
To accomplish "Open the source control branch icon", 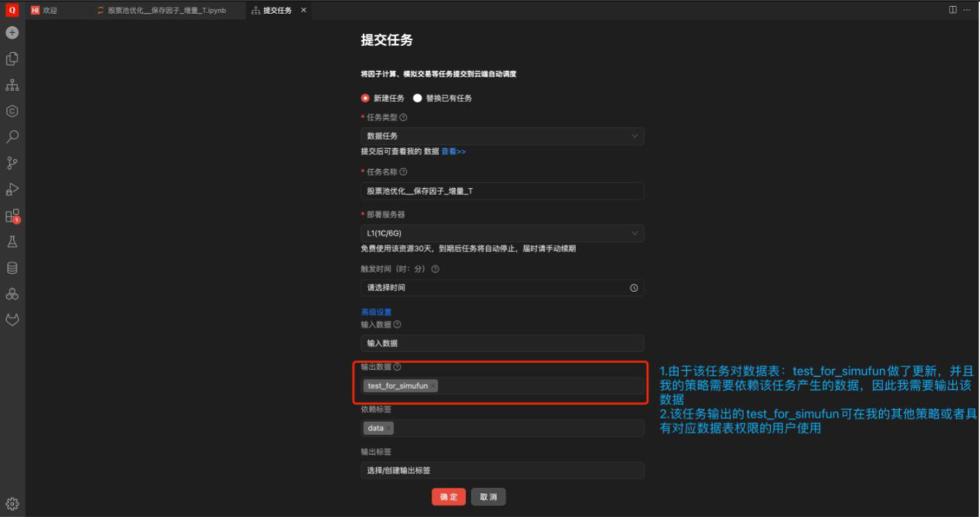I will click(12, 163).
